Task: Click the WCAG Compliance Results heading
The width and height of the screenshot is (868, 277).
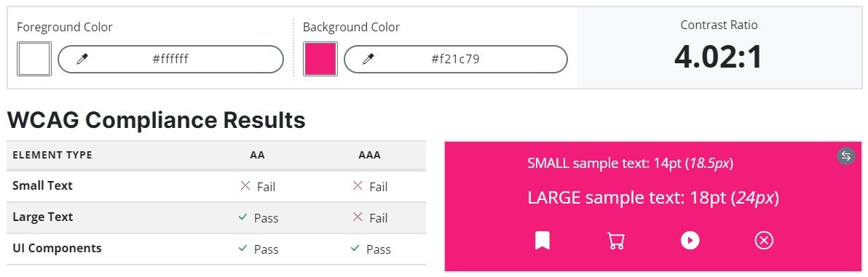Action: pos(156,120)
